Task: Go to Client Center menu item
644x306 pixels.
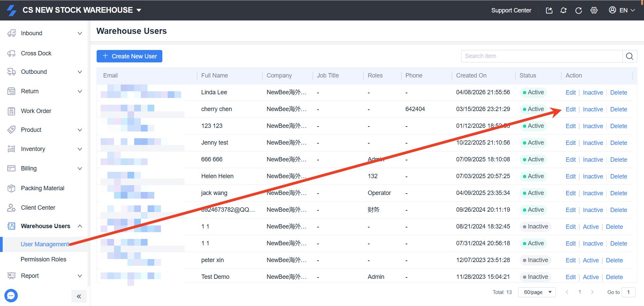Action: click(38, 208)
